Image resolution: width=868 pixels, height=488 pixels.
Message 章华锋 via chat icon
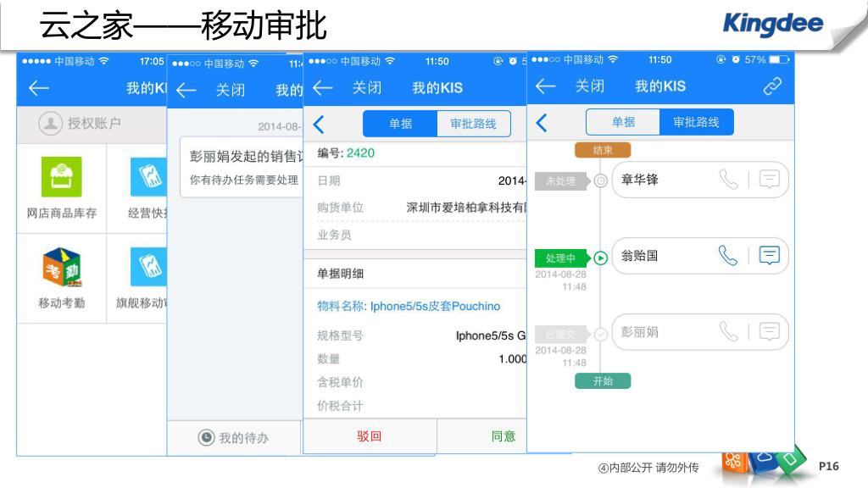coord(770,180)
